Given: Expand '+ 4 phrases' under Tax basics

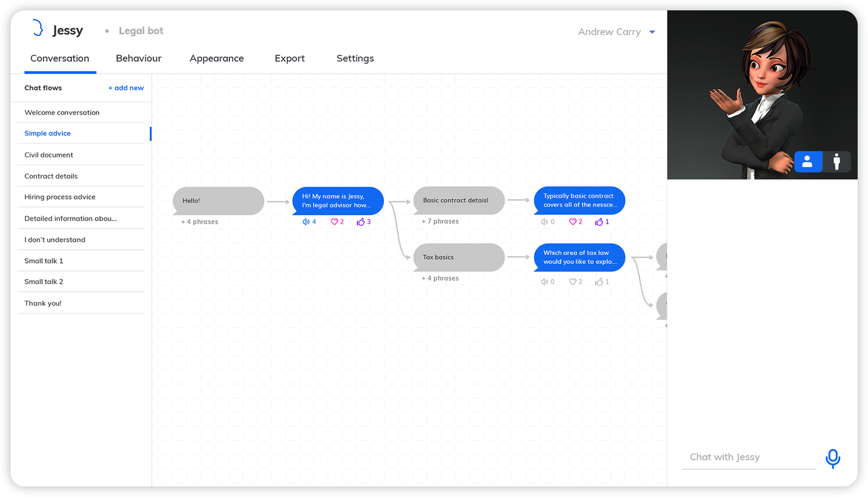Looking at the screenshot, I should [440, 279].
